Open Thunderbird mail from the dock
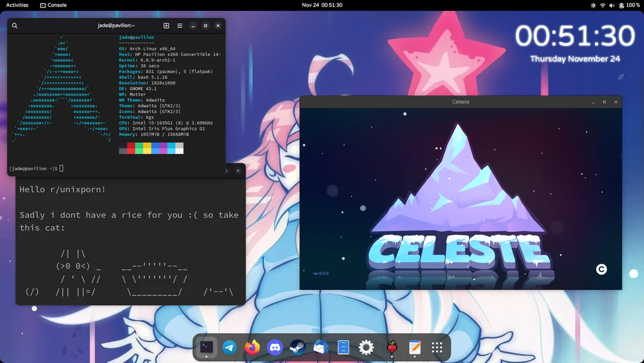This screenshot has width=644, height=363. click(x=320, y=347)
